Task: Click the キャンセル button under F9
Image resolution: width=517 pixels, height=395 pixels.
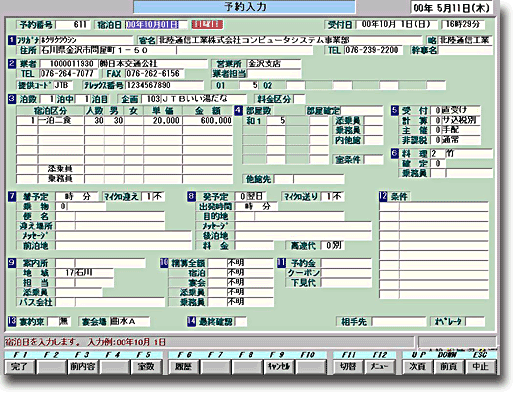Action: pos(278,367)
